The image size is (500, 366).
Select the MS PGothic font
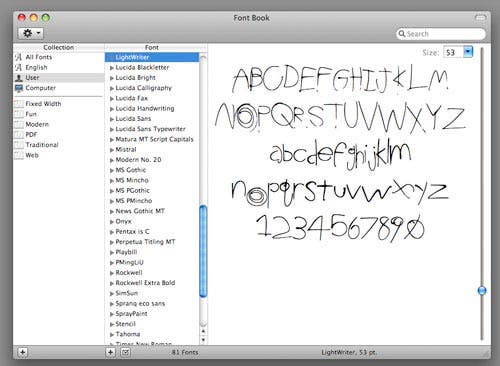click(133, 191)
